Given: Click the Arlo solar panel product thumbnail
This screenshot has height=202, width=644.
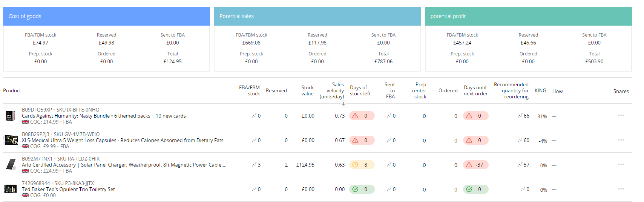Looking at the screenshot, I should click(x=11, y=165).
